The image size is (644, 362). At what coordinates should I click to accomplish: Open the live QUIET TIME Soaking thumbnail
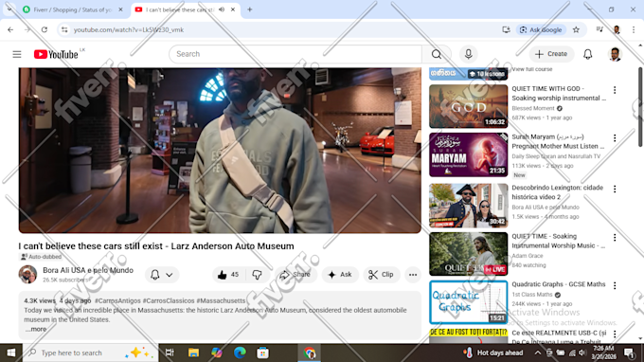point(468,254)
